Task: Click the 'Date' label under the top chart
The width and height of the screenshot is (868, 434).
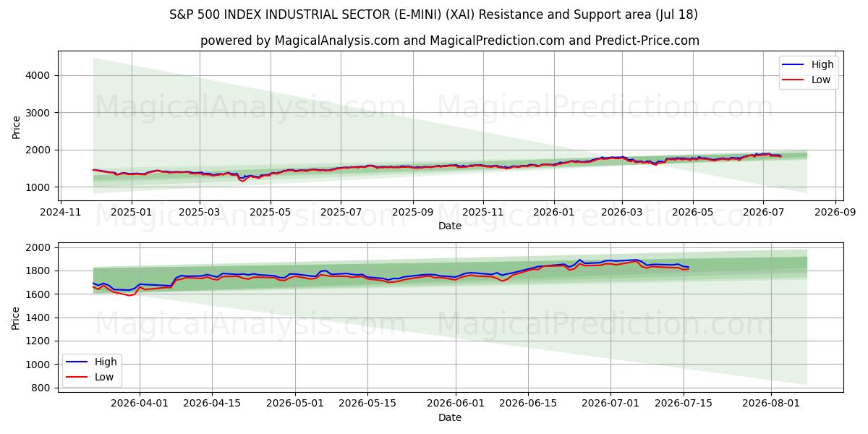Action: (450, 226)
